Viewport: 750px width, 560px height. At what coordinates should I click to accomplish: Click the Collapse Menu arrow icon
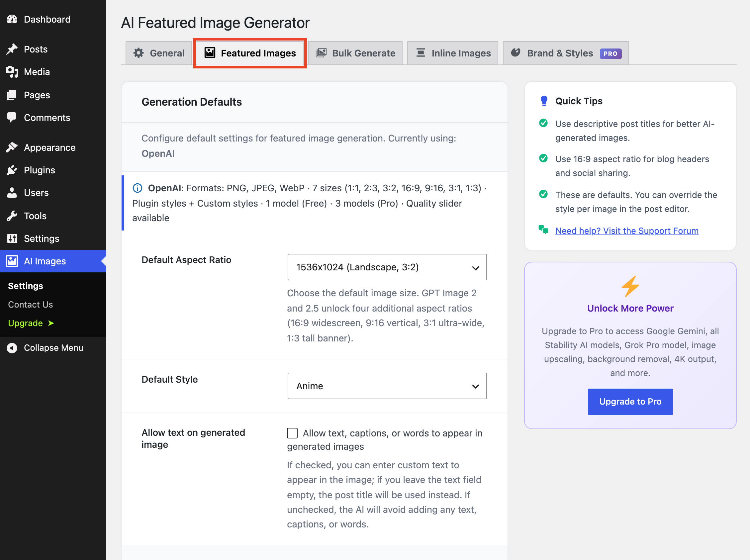click(x=12, y=348)
